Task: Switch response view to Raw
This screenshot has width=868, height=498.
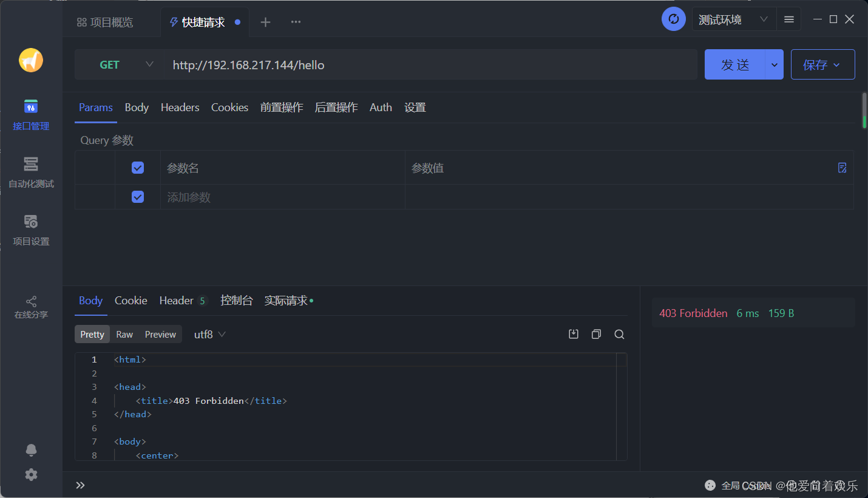Action: coord(124,334)
